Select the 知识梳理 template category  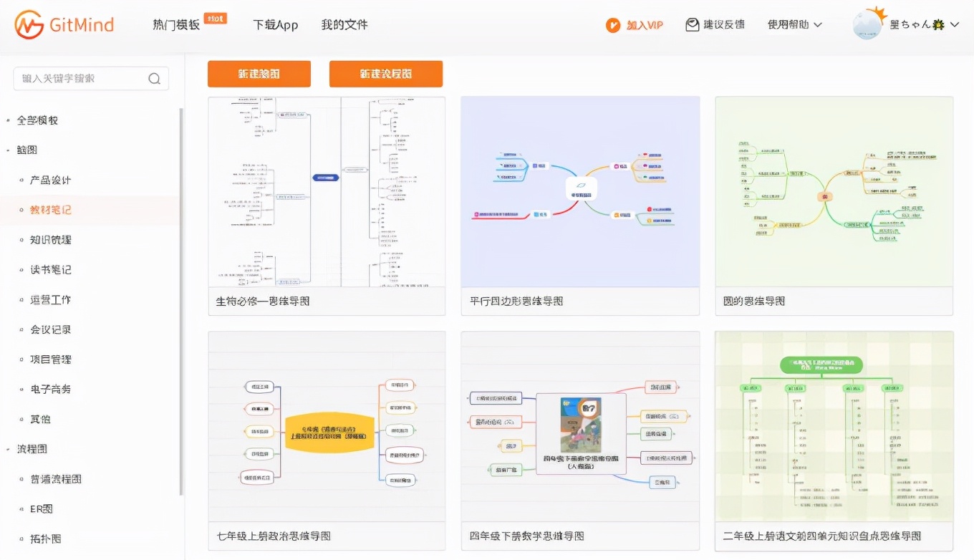coord(51,239)
